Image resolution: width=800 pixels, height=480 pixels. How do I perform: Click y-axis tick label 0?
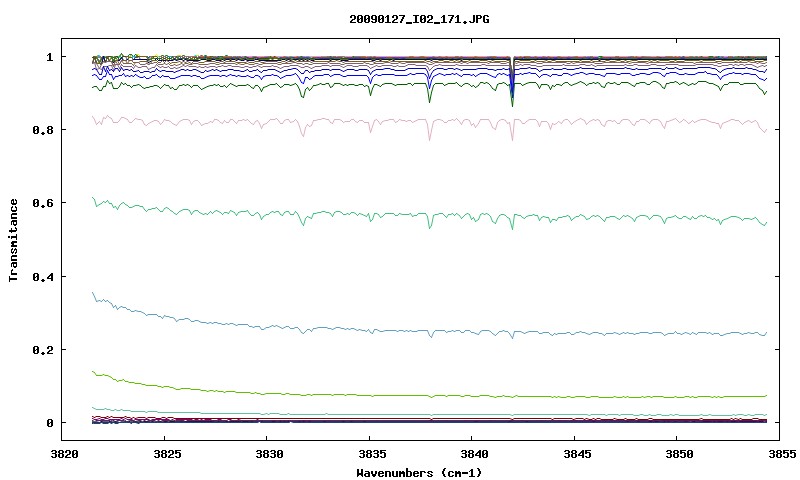coord(49,423)
